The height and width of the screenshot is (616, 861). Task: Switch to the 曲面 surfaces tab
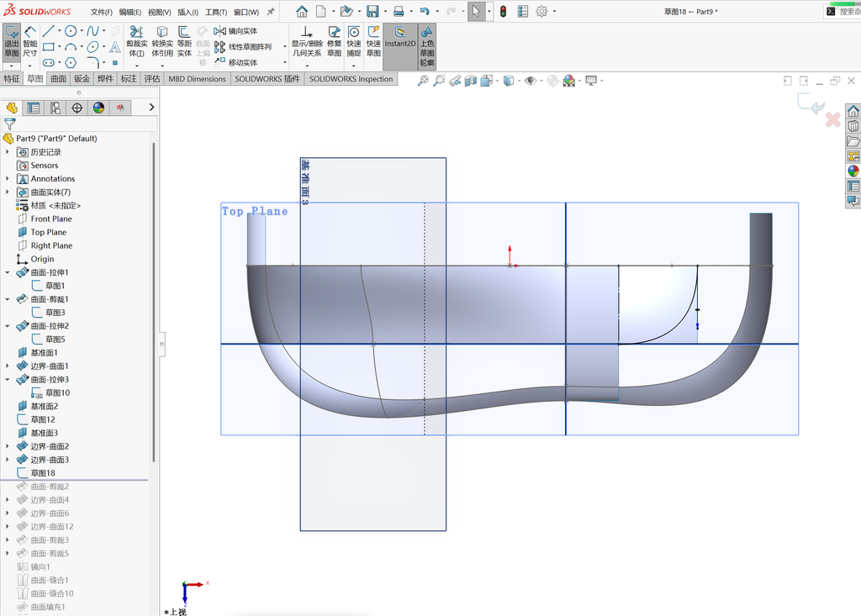59,79
